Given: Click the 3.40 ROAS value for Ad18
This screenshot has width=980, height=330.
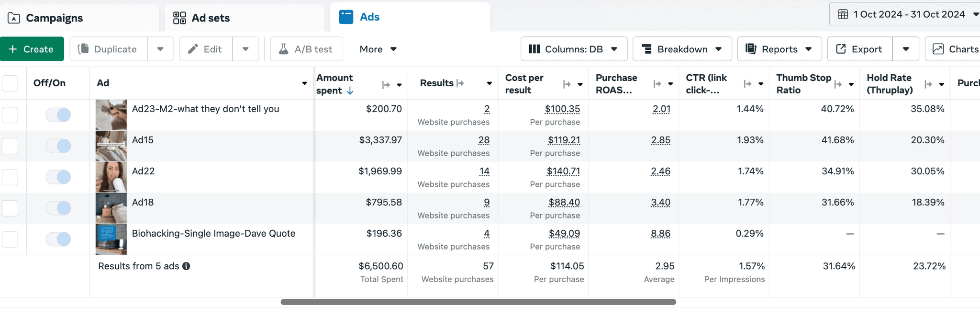Looking at the screenshot, I should tap(660, 203).
